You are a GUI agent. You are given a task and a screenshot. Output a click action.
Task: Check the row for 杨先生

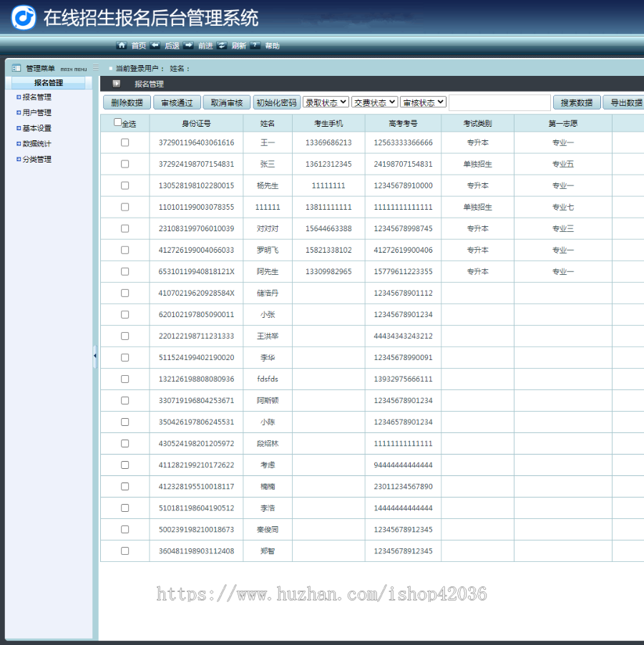(125, 185)
